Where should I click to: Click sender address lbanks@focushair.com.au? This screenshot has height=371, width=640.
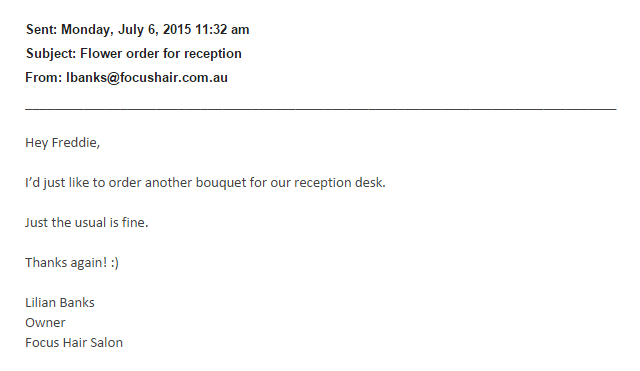pyautogui.click(x=147, y=78)
